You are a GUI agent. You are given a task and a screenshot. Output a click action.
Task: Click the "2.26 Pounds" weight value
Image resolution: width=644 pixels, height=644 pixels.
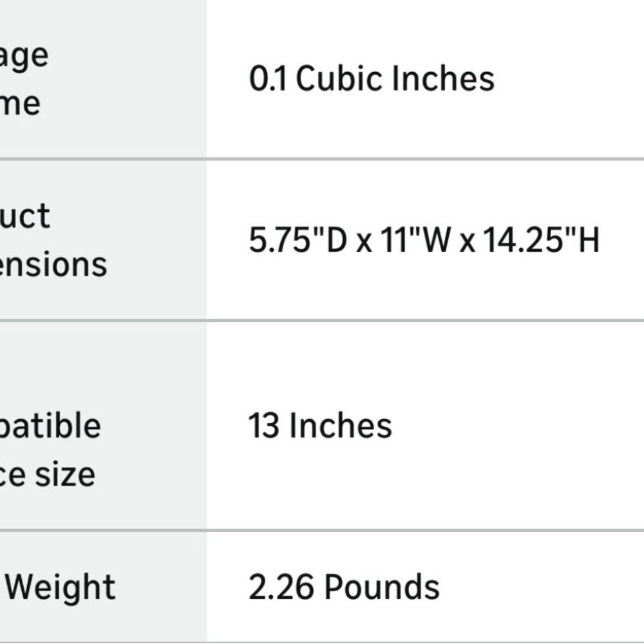(x=344, y=587)
